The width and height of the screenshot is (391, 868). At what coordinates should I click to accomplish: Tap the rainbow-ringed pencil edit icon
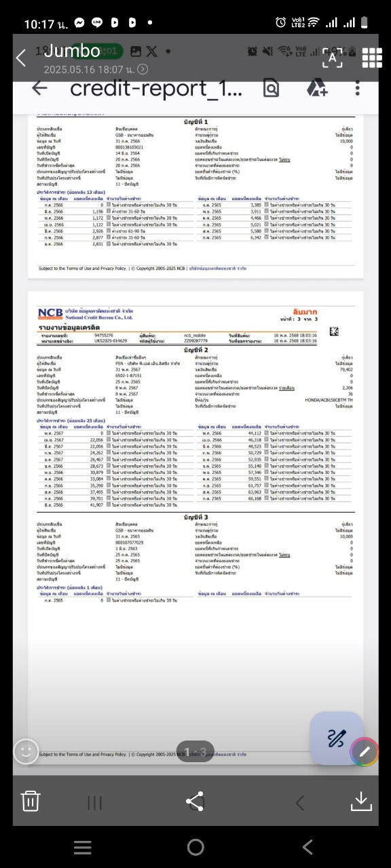point(364,751)
